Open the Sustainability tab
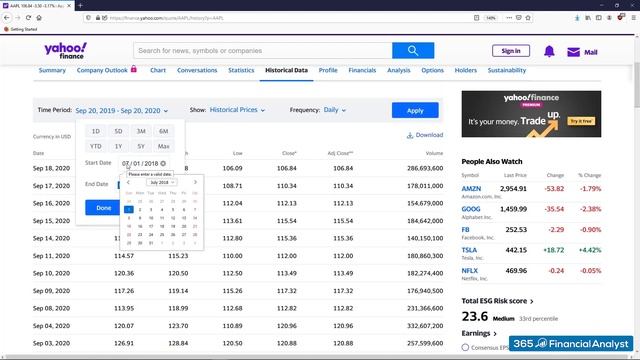 [507, 70]
